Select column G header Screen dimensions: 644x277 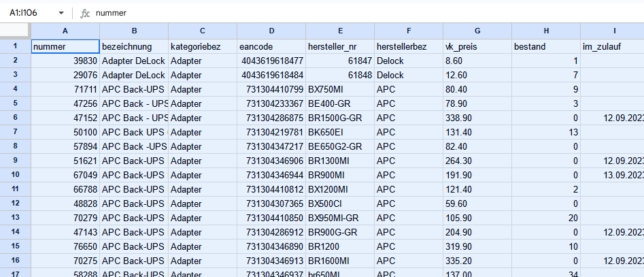477,31
